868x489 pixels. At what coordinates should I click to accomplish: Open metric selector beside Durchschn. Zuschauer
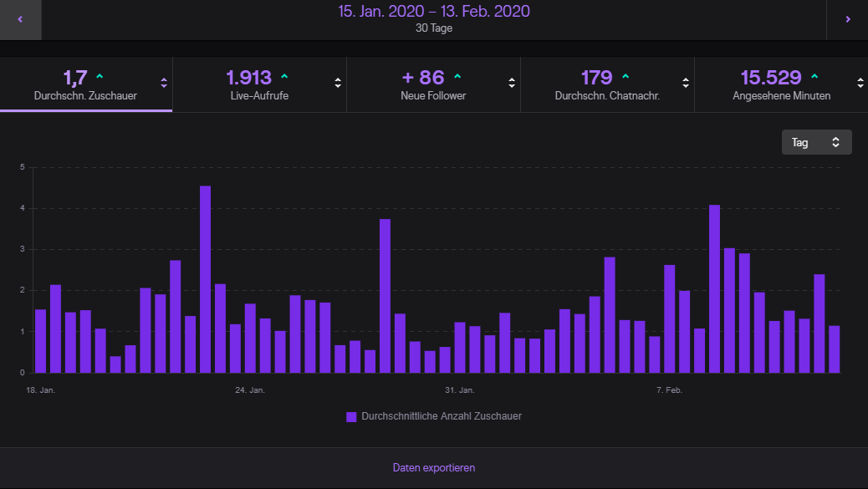[164, 83]
